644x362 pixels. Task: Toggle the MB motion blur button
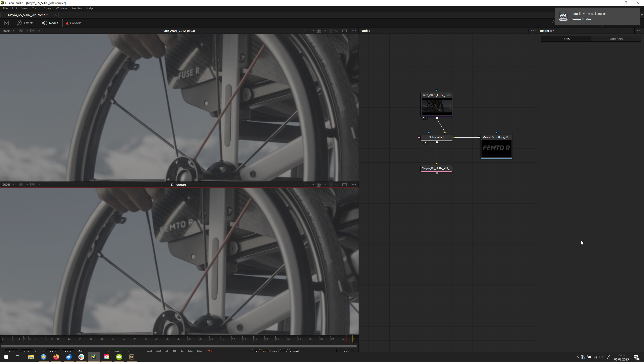[x=265, y=351]
